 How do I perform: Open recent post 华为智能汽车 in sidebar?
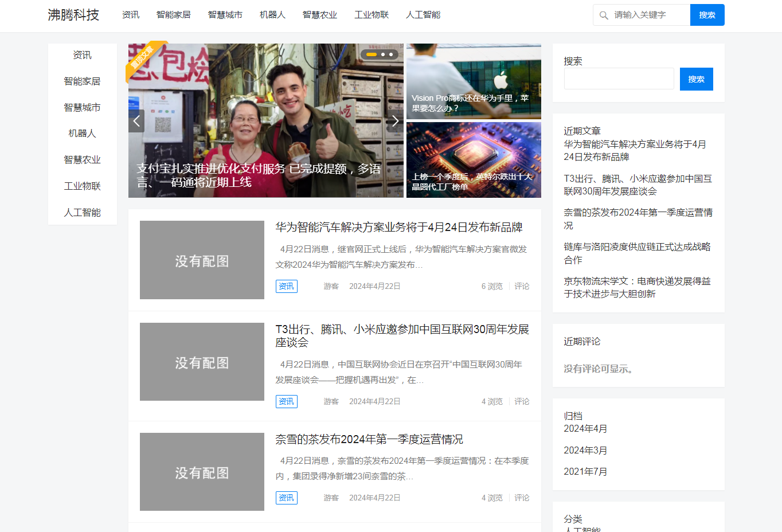coord(635,151)
